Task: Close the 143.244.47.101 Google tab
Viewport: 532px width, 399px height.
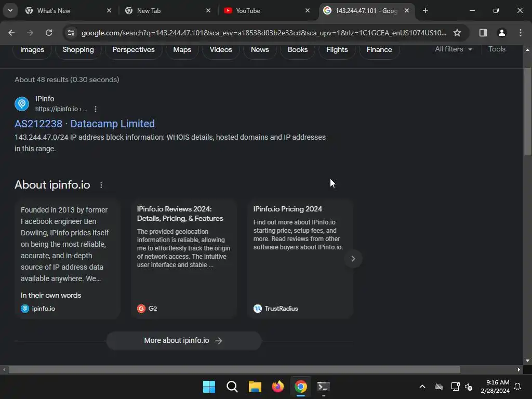Action: pyautogui.click(x=407, y=10)
